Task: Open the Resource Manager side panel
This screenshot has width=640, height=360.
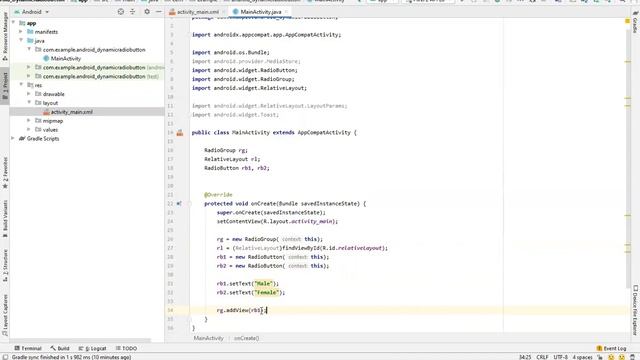Action: [5, 37]
